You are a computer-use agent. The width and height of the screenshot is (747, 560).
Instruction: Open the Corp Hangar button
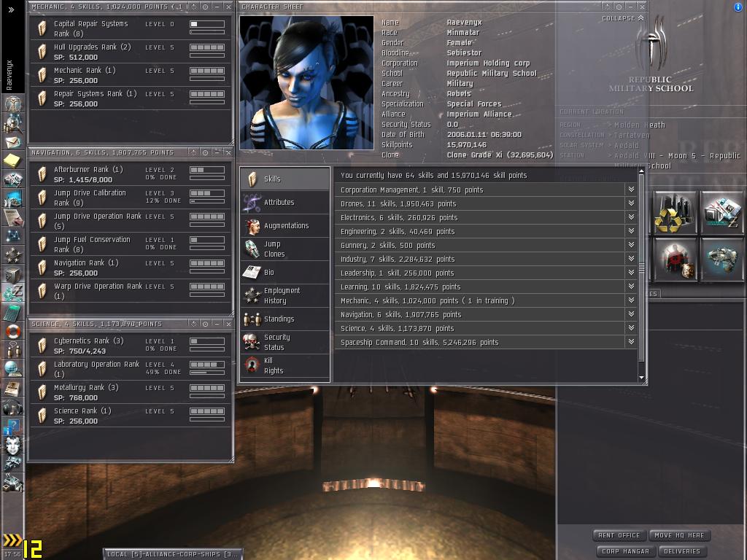coord(625,551)
